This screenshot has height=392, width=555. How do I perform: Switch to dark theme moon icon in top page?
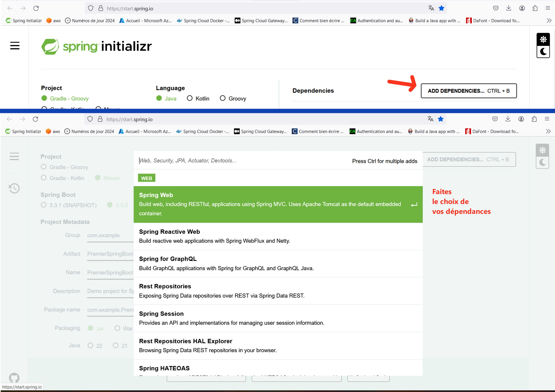[543, 52]
